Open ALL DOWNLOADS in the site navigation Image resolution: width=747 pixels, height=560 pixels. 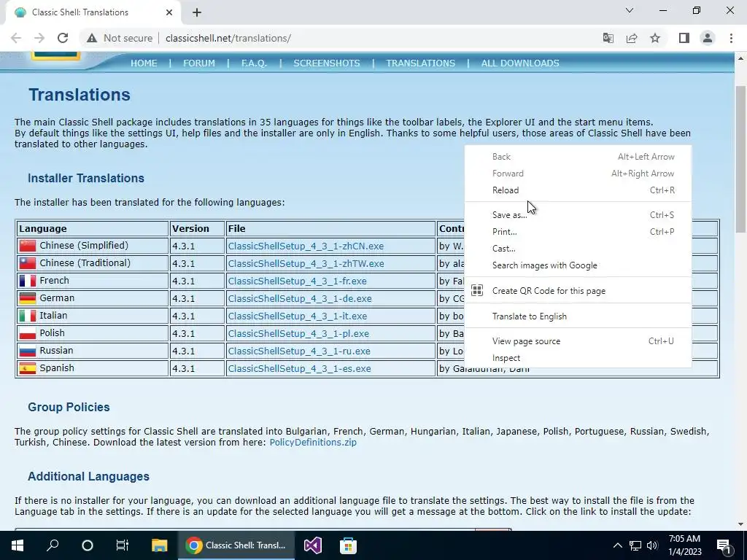tap(520, 63)
